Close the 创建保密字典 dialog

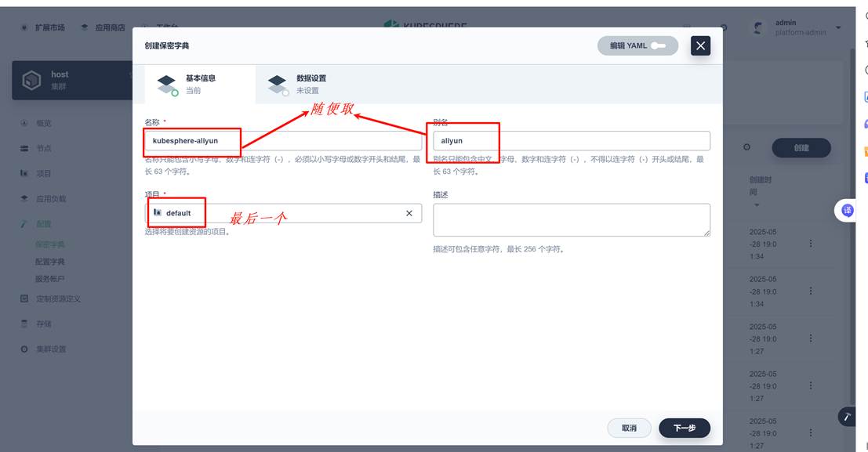tap(700, 46)
